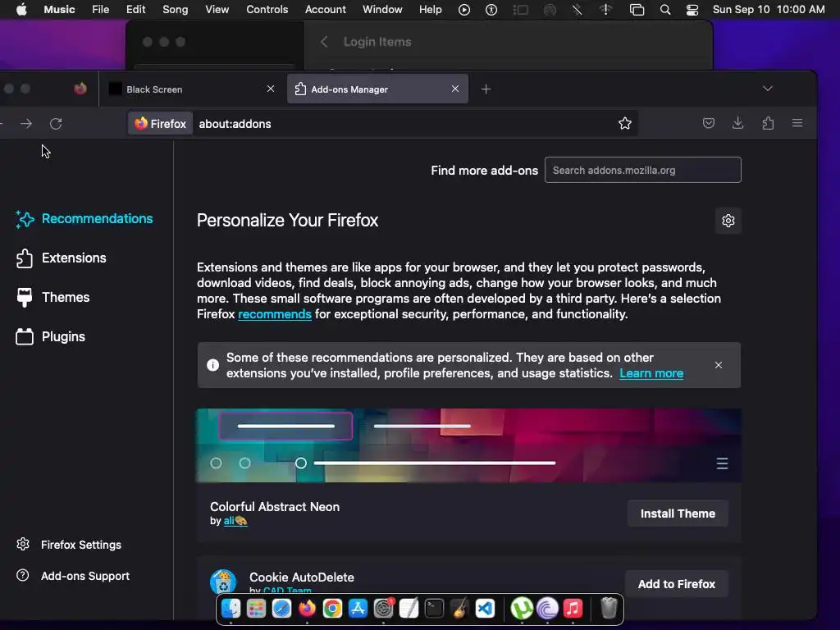Open the Extensions toolbar puzzle icon
The image size is (840, 630).
pos(768,124)
